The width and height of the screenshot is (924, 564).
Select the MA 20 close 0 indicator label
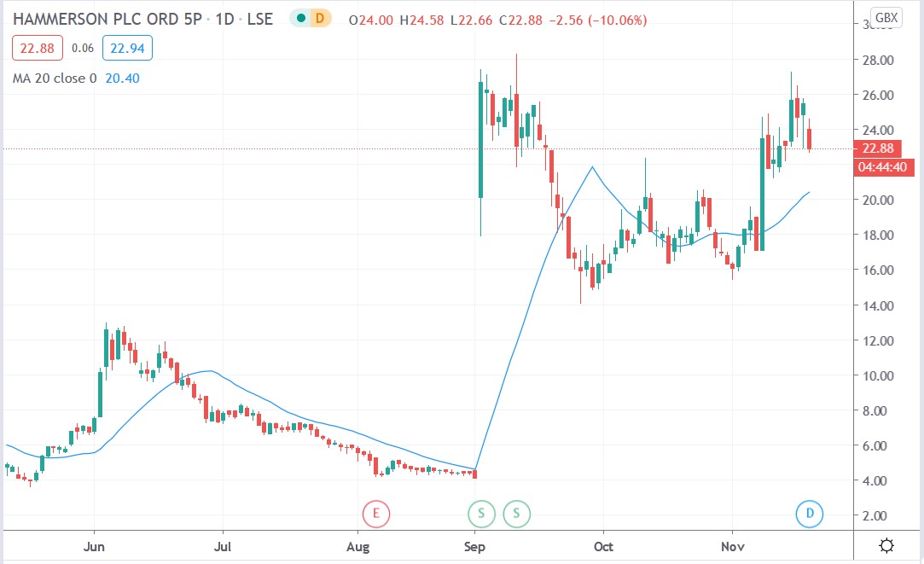(55, 78)
